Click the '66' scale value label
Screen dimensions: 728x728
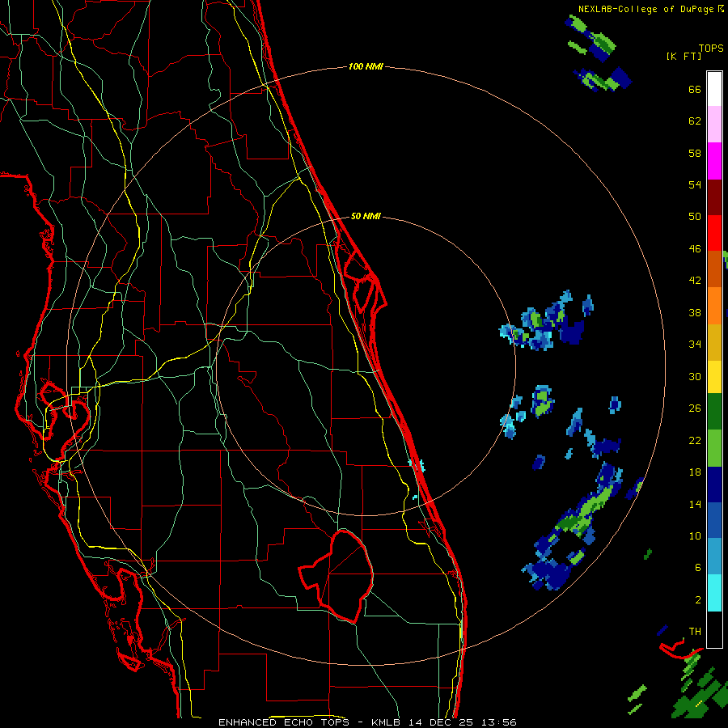click(x=695, y=90)
